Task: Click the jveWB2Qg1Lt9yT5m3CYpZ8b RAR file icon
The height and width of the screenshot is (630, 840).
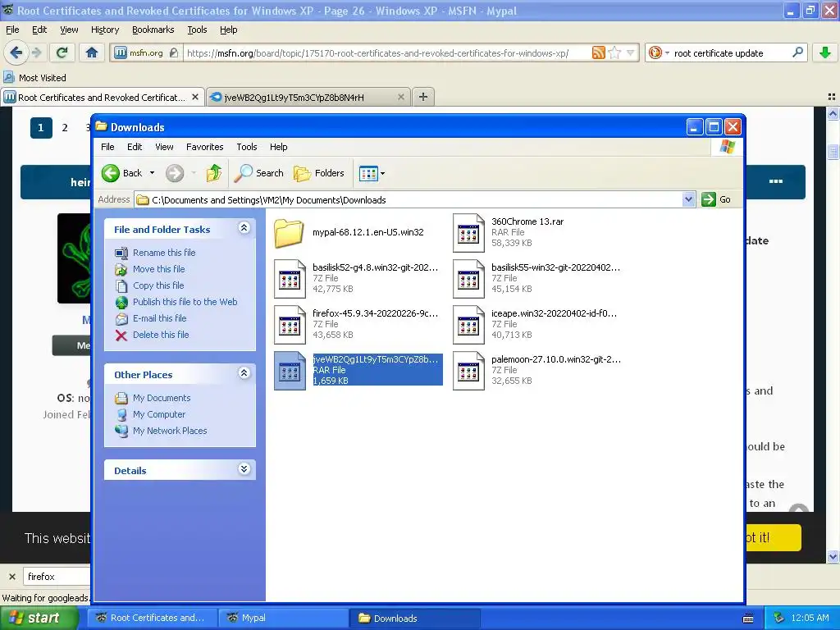Action: [x=290, y=371]
